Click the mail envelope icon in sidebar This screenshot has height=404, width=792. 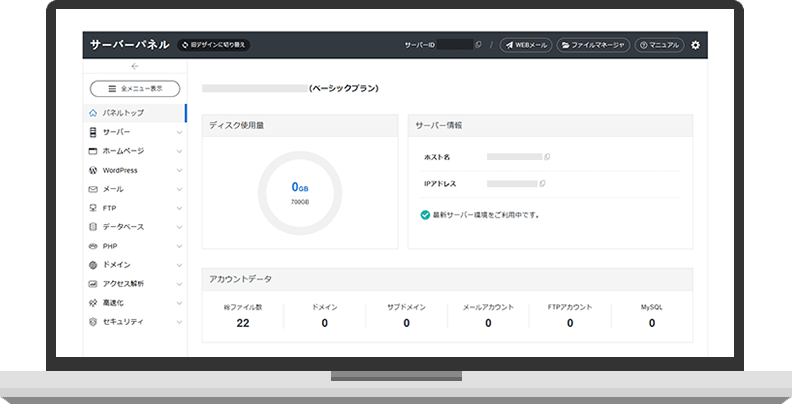tap(93, 189)
